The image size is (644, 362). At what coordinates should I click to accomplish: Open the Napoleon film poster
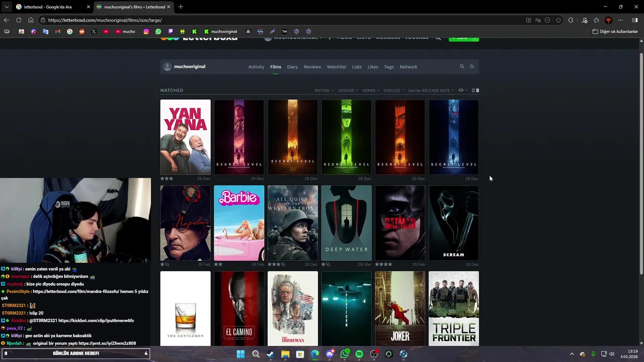coord(185,223)
